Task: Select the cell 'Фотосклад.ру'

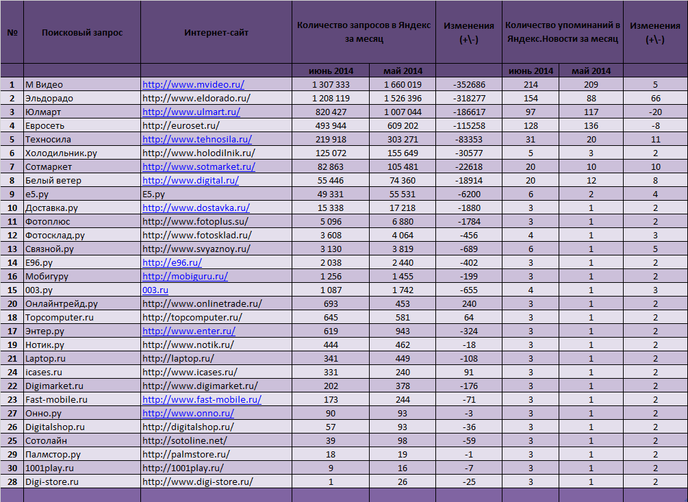Action: (x=82, y=235)
